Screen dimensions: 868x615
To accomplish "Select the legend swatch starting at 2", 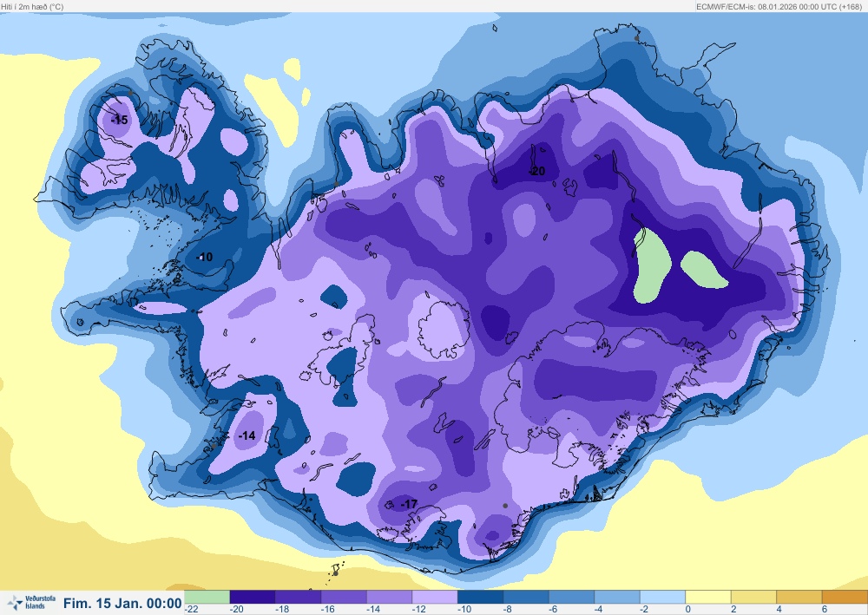I will [753, 597].
